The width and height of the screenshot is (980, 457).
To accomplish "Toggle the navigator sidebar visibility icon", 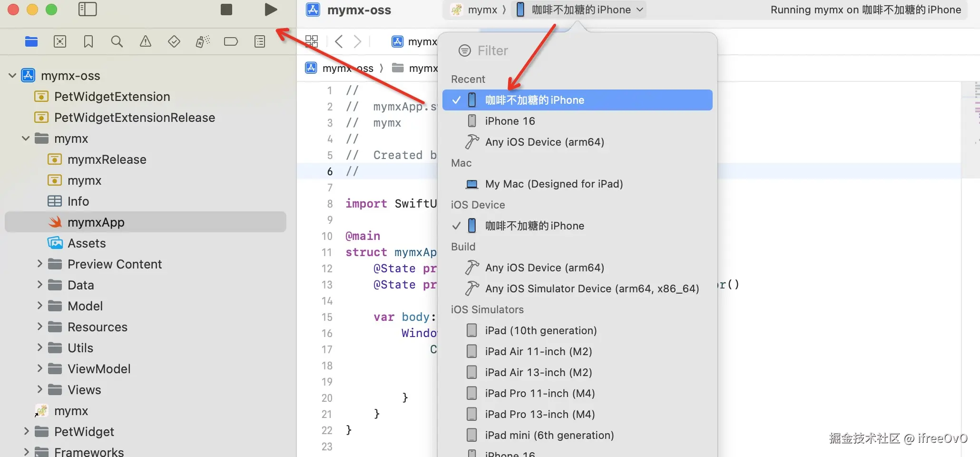I will click(x=88, y=10).
